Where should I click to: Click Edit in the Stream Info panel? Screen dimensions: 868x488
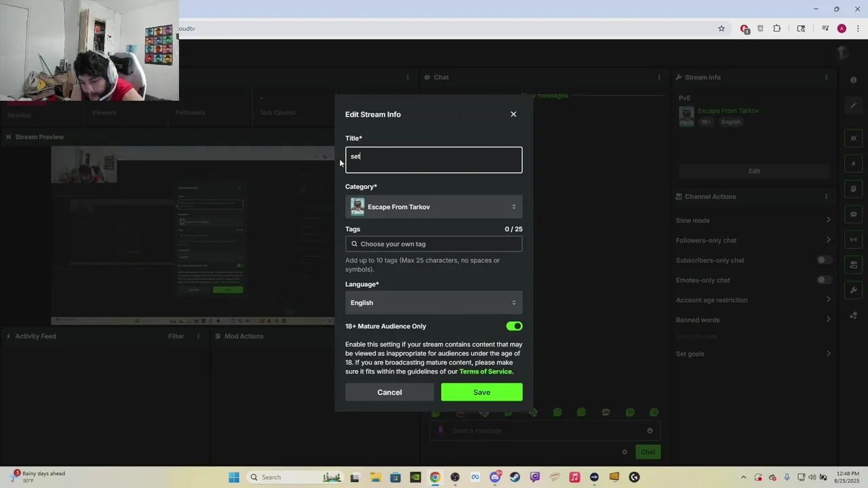(x=754, y=171)
